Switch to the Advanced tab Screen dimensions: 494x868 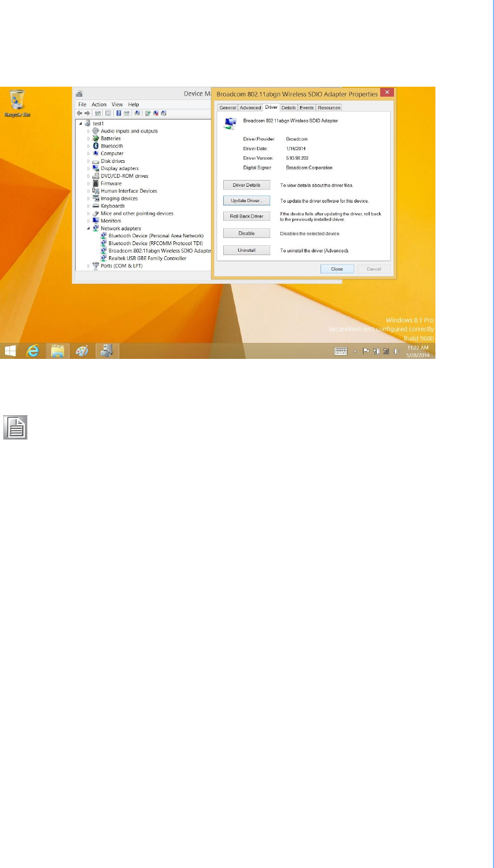[250, 108]
